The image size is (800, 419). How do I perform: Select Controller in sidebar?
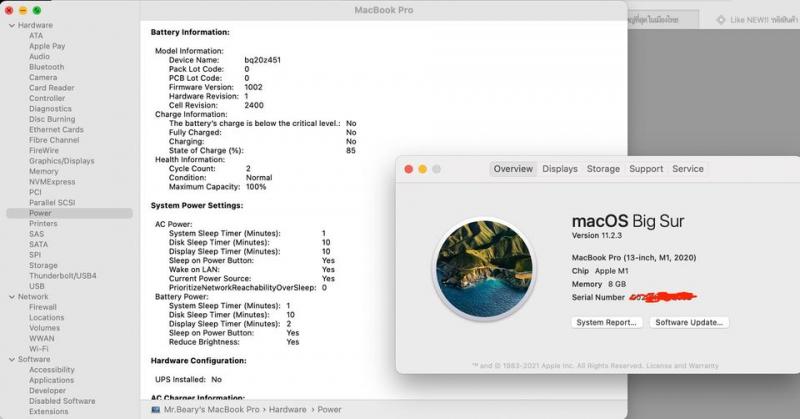pyautogui.click(x=47, y=98)
